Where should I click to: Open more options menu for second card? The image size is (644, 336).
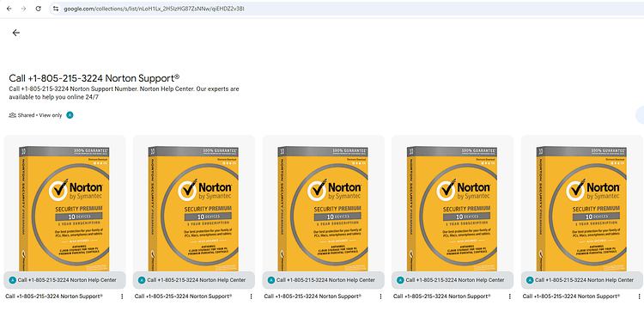click(x=251, y=296)
